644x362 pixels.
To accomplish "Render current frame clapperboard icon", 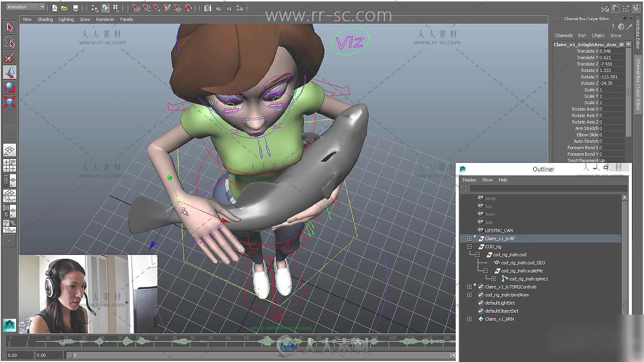I will point(219,8).
